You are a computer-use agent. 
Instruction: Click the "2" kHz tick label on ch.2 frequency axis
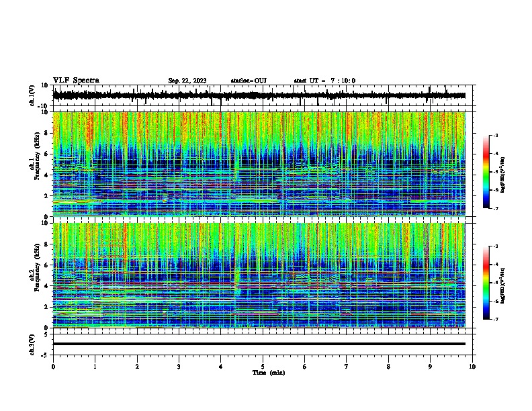click(x=46, y=307)
